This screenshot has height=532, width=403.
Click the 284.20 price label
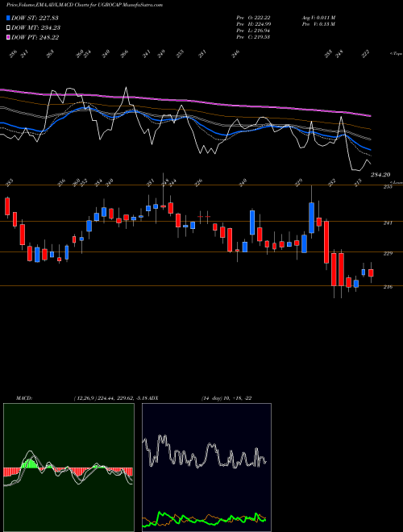pyautogui.click(x=380, y=174)
